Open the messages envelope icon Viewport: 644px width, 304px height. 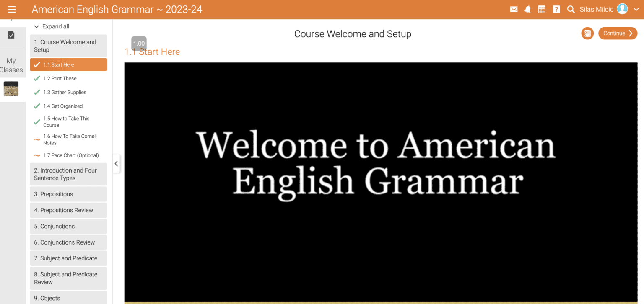click(514, 9)
